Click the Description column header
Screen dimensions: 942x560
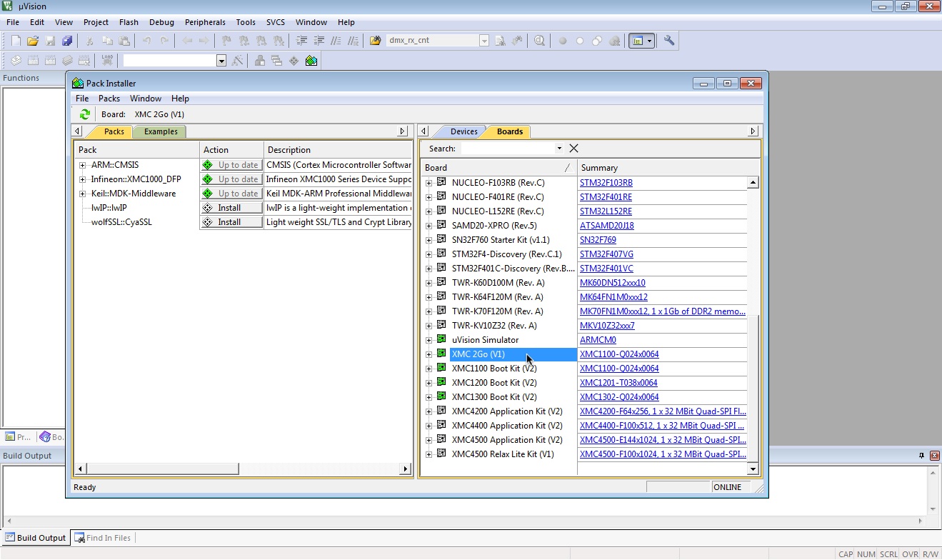[338, 150]
